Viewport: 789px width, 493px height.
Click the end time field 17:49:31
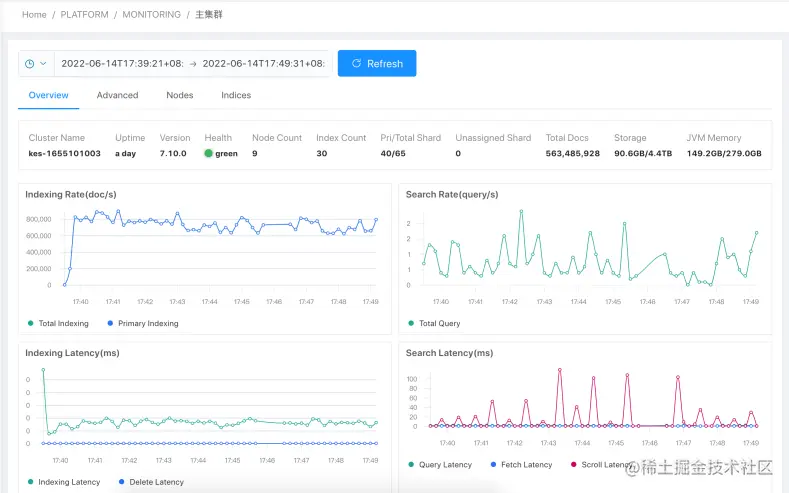coord(263,64)
